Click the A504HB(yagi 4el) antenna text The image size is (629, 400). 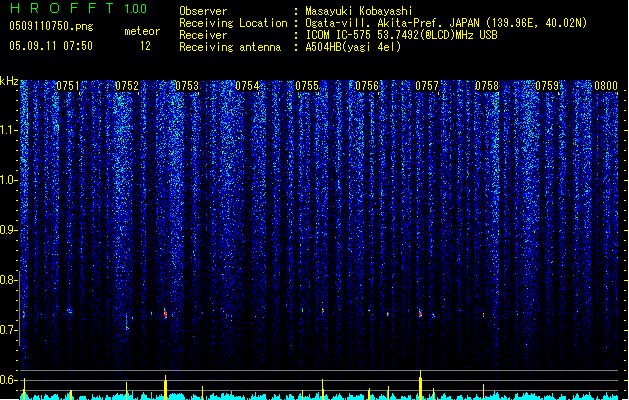click(x=353, y=47)
